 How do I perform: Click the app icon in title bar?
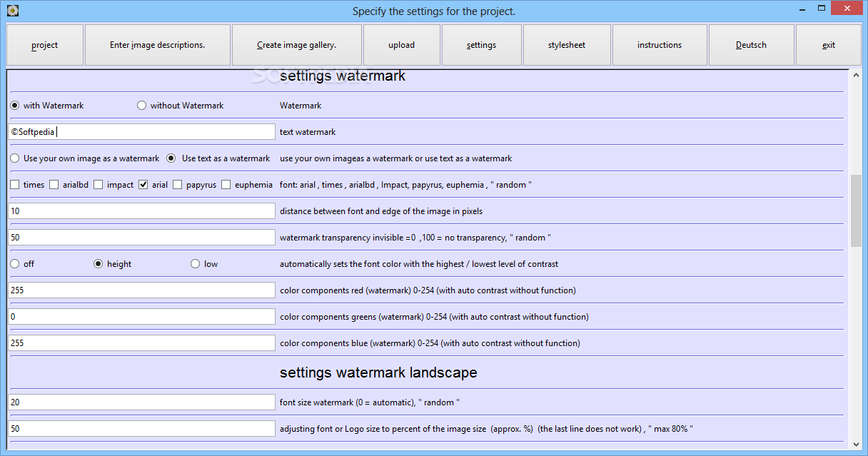tap(12, 11)
